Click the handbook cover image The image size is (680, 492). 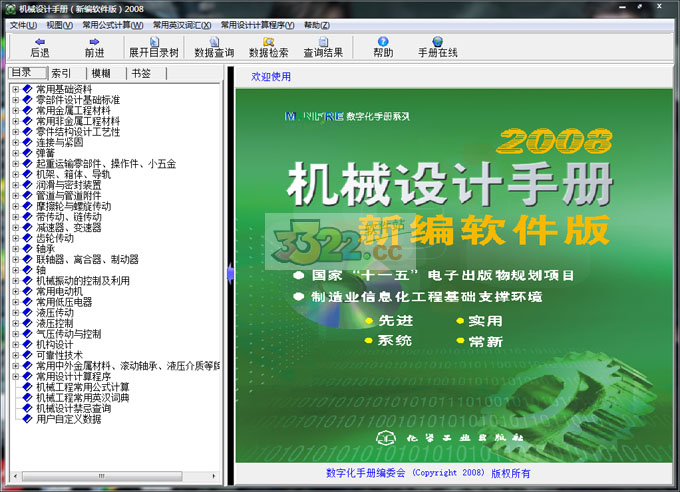click(454, 276)
